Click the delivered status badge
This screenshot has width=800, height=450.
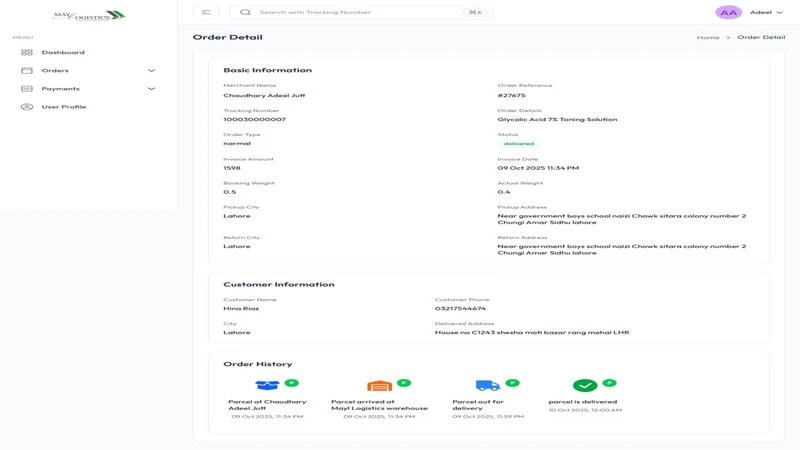click(x=518, y=144)
